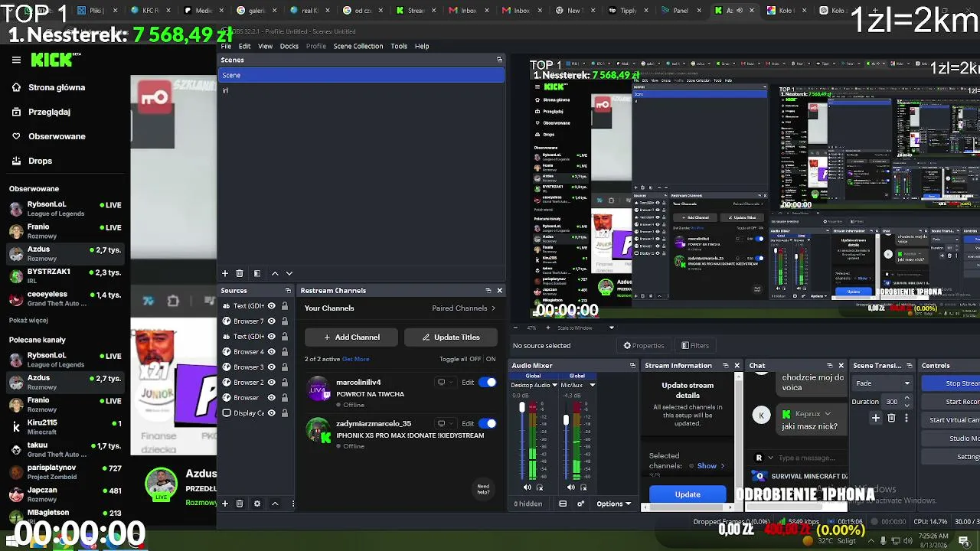Expand Keprux chat message chevron
The image size is (980, 551).
(827, 414)
